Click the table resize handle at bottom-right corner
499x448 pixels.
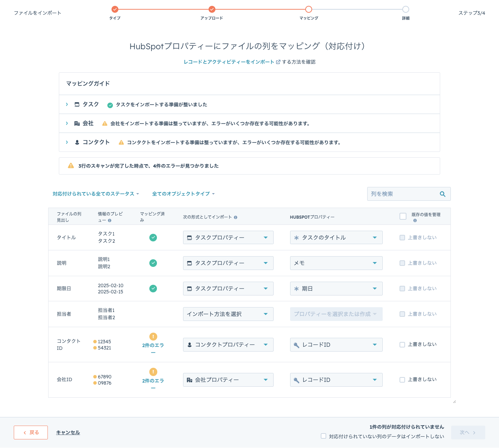454,402
